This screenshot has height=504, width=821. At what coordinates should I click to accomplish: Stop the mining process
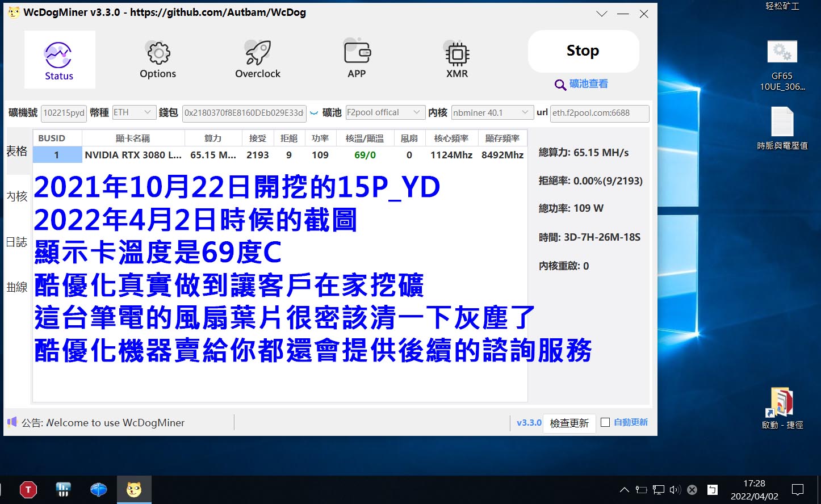[x=583, y=51]
